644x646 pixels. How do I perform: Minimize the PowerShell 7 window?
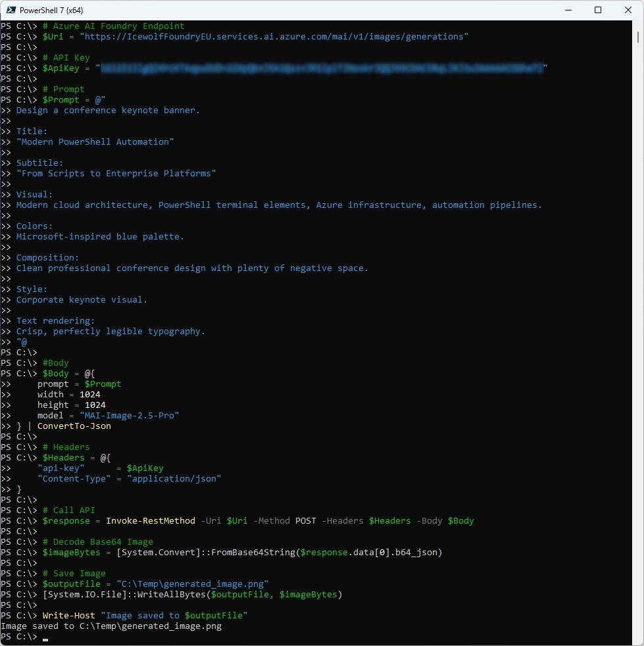568,10
